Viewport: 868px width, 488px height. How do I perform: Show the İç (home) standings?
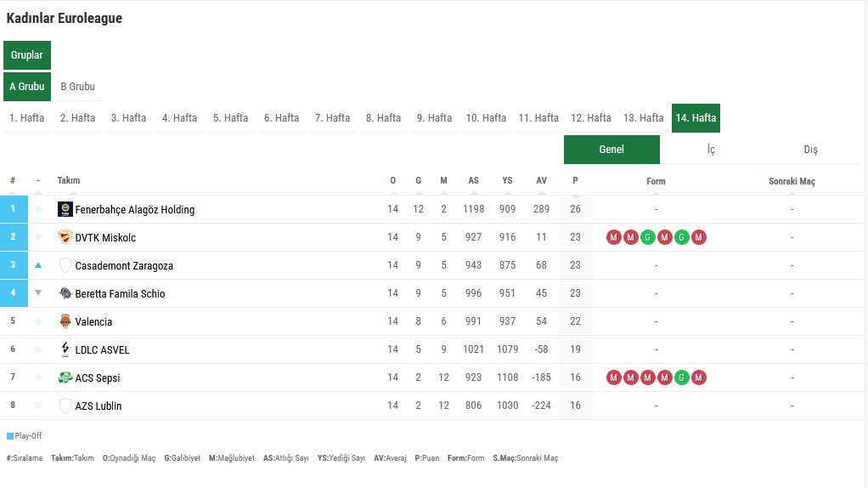[711, 150]
